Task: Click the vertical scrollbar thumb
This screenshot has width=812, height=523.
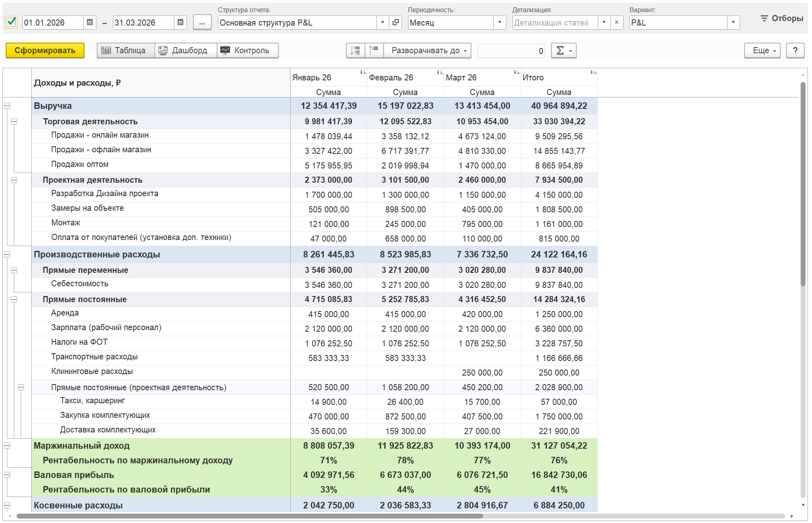Action: click(x=803, y=184)
